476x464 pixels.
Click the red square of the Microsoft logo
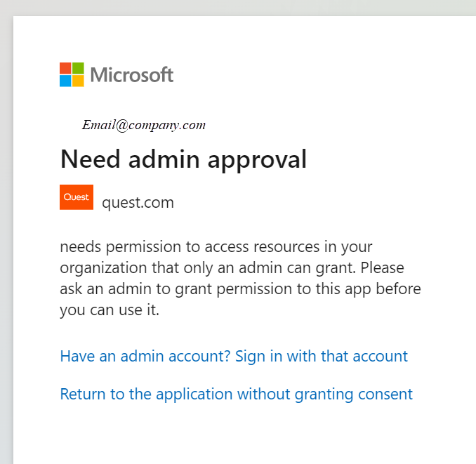click(x=65, y=68)
